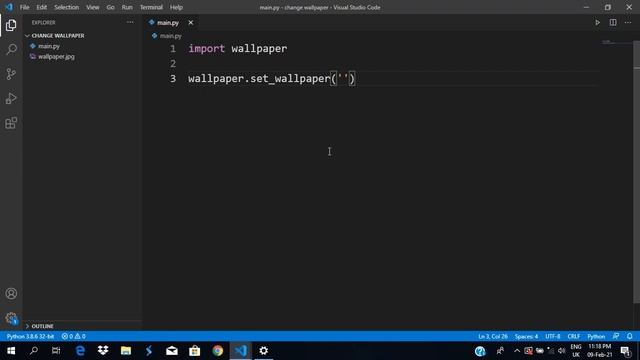Image resolution: width=640 pixels, height=360 pixels.
Task: Click the editor vertical scrollbar
Action: pos(636,172)
